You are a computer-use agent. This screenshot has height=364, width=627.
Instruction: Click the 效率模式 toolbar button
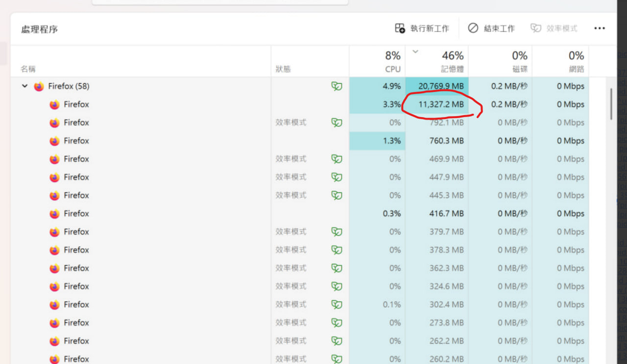pyautogui.click(x=554, y=28)
